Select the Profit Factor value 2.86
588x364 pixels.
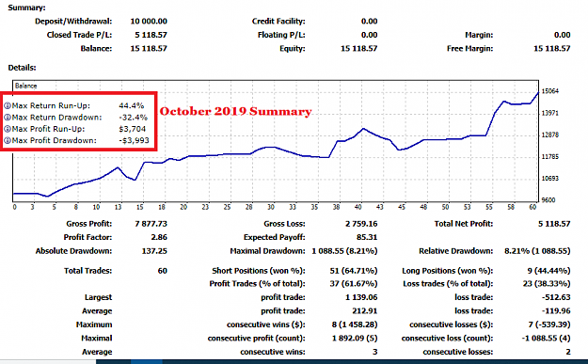(x=159, y=237)
